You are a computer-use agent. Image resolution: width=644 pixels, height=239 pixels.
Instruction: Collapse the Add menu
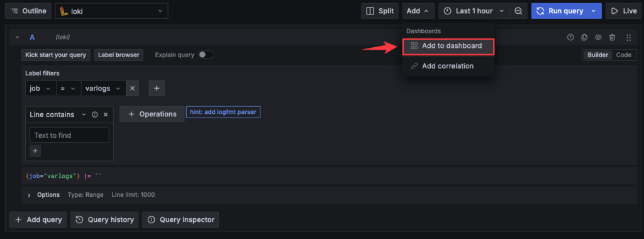(x=418, y=11)
